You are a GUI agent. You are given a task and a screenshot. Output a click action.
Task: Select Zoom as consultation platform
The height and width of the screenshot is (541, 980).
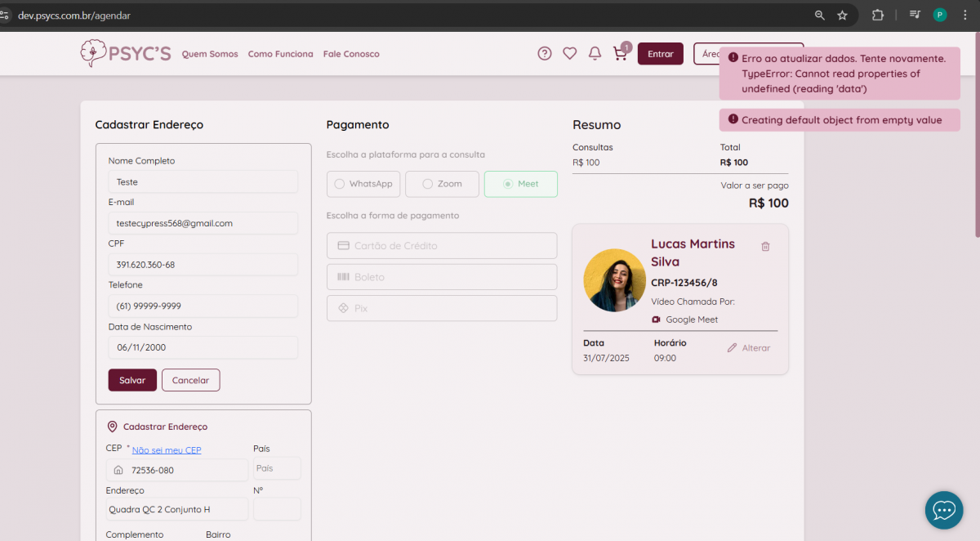tap(442, 184)
